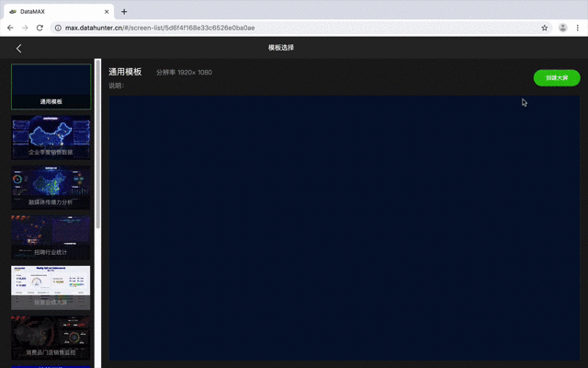Go back with the header back arrow

[x=18, y=48]
